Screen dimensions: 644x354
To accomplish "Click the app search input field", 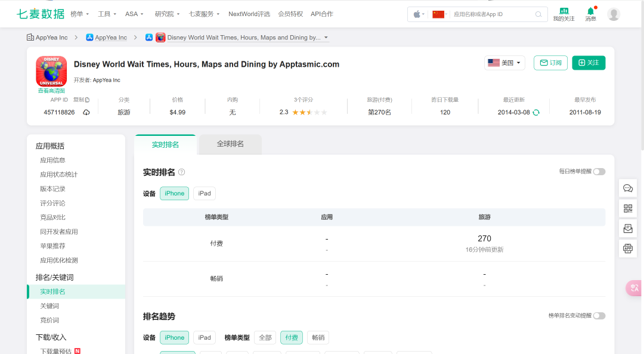I will point(493,14).
